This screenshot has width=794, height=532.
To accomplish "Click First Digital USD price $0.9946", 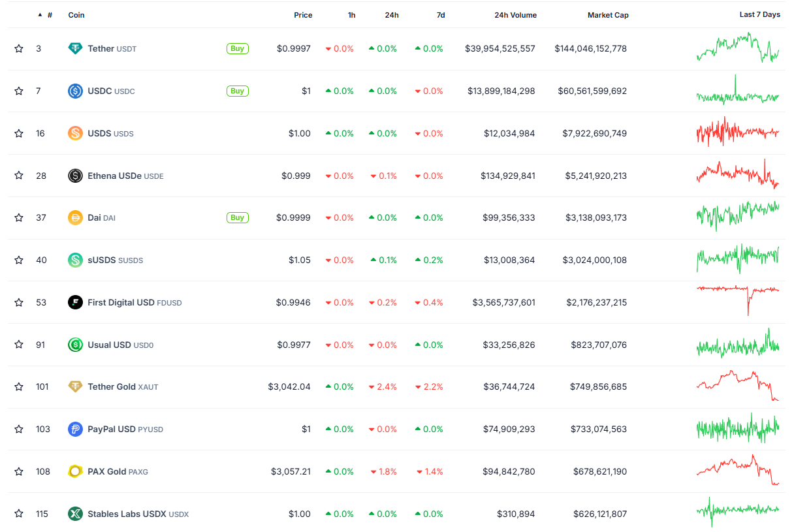I will [x=293, y=302].
